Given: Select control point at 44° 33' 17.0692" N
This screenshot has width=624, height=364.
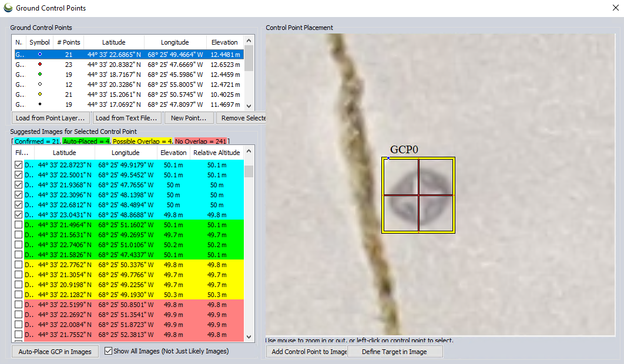Looking at the screenshot, I should point(128,105).
